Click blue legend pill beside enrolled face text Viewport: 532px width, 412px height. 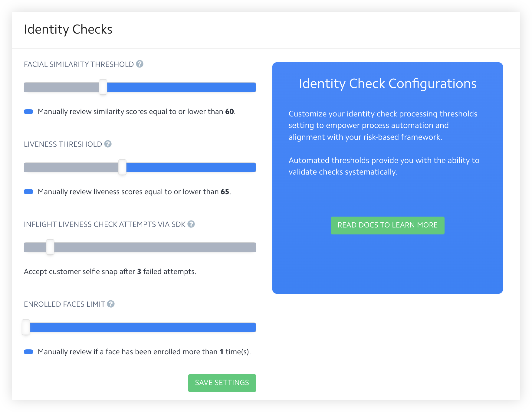pos(28,352)
